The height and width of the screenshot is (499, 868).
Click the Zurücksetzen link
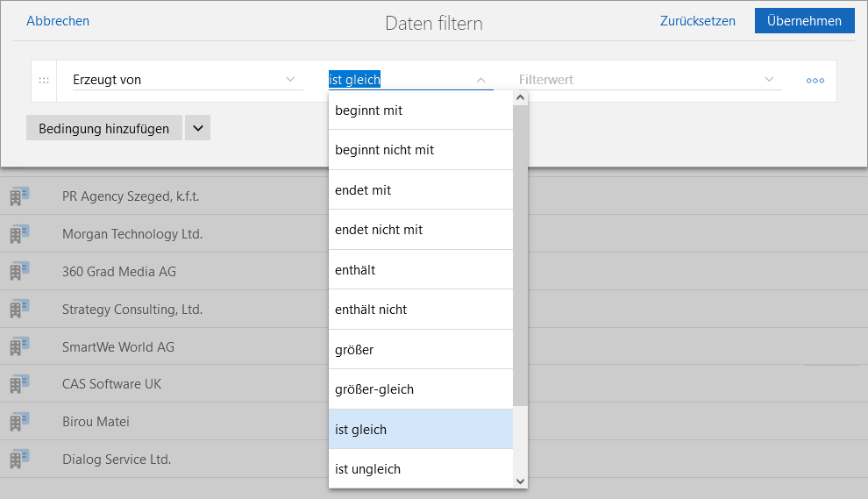coord(697,21)
